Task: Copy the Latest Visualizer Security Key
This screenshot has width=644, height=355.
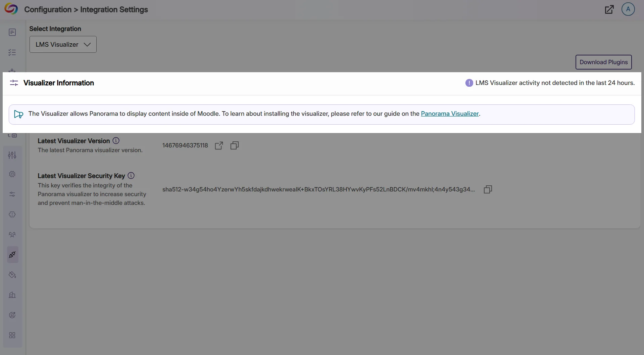Action: pos(488,189)
